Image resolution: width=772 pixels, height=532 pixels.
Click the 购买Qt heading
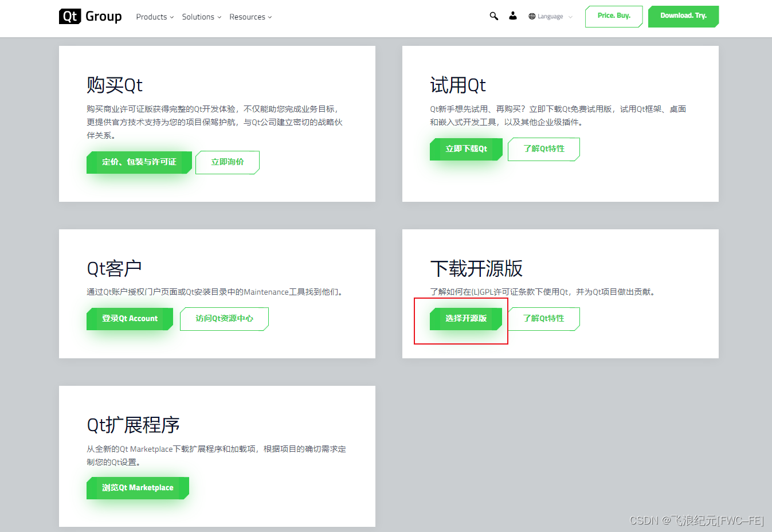coord(115,85)
